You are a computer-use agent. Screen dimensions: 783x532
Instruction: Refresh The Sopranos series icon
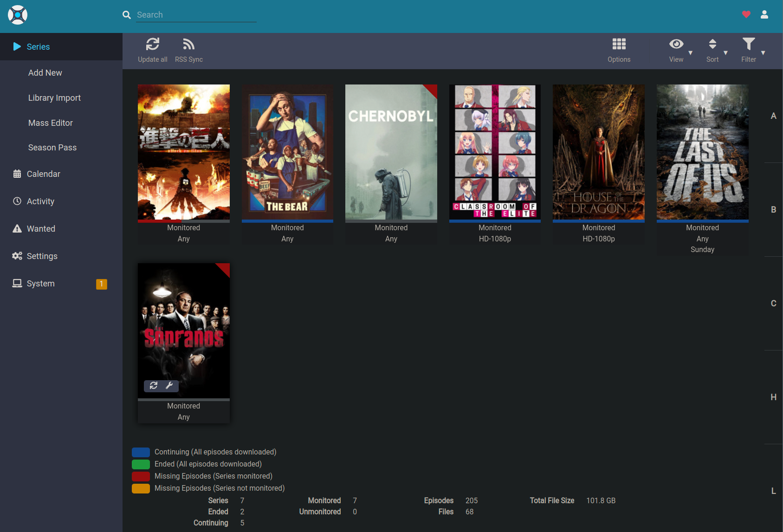point(154,385)
